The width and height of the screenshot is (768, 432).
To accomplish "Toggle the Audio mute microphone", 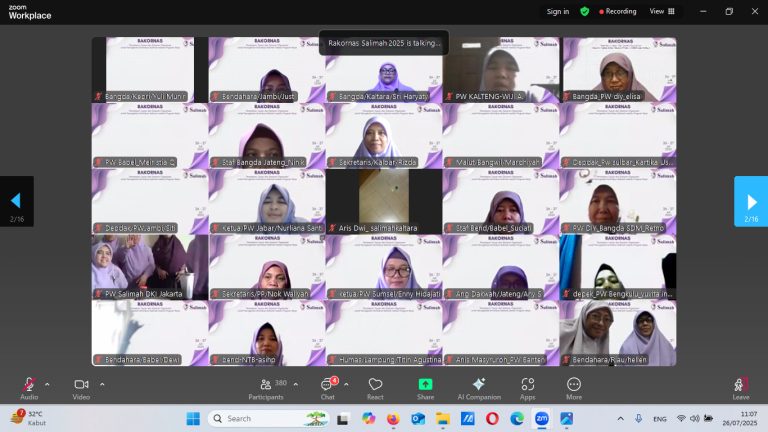I will point(29,389).
